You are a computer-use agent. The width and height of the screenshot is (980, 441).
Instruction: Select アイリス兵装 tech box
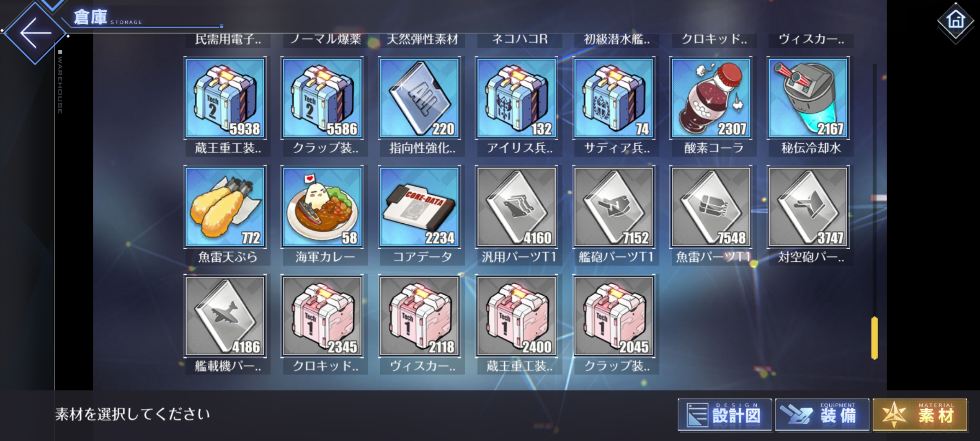(517, 98)
